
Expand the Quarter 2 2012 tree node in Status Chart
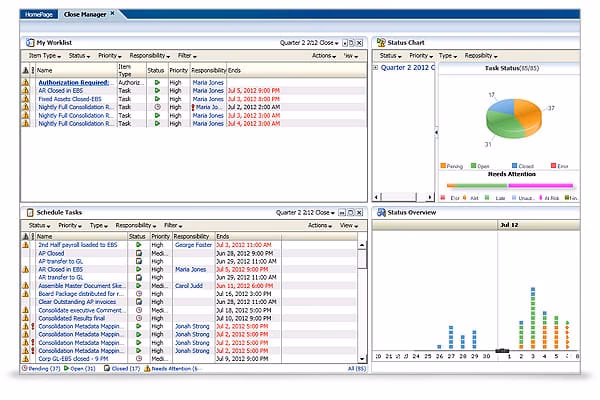click(376, 68)
